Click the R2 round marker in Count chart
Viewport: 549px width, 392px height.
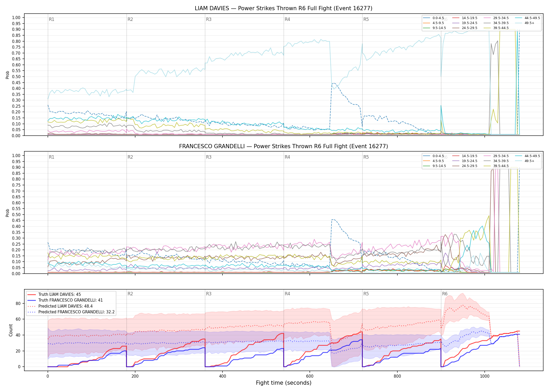coord(130,294)
